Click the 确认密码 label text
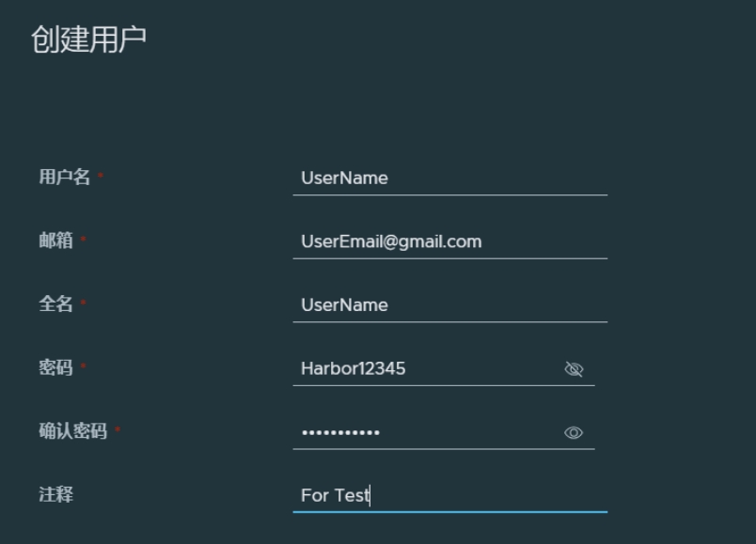756x544 pixels. 72,430
